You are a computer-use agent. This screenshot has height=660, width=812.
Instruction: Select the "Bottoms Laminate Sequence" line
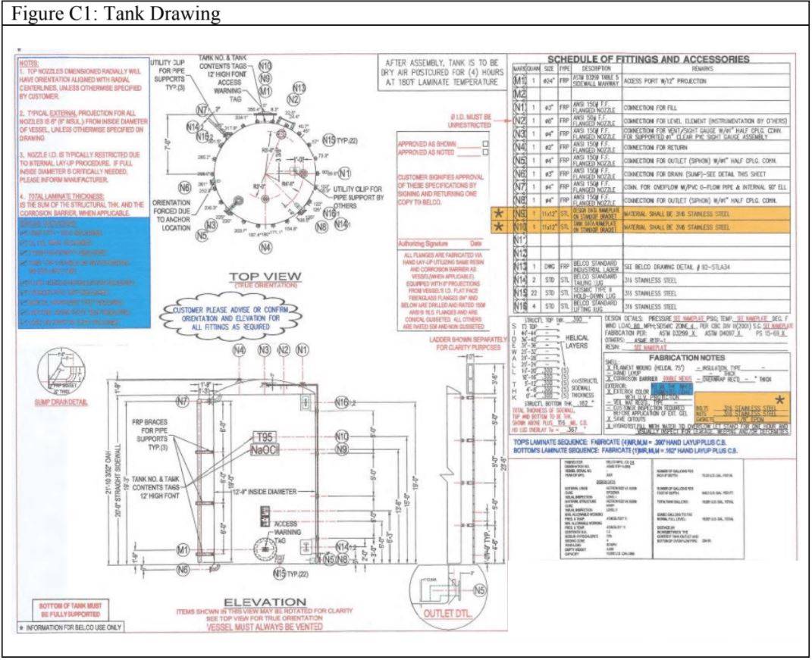pyautogui.click(x=625, y=451)
